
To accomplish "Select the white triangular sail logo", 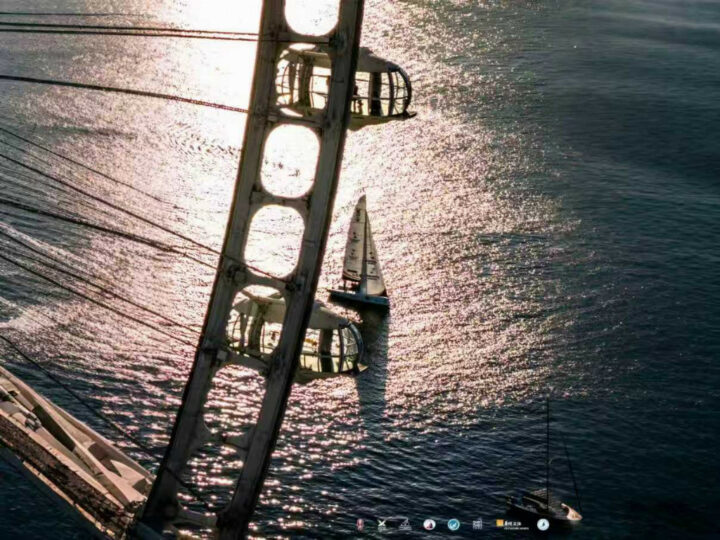I will (405, 524).
